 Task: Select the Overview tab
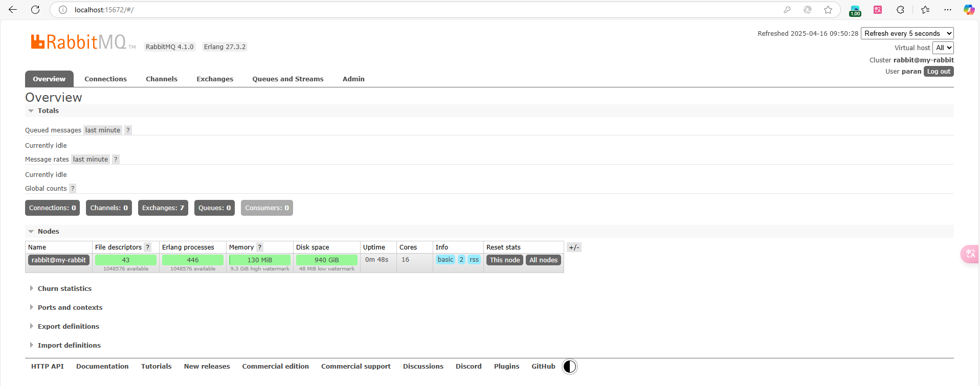point(49,79)
